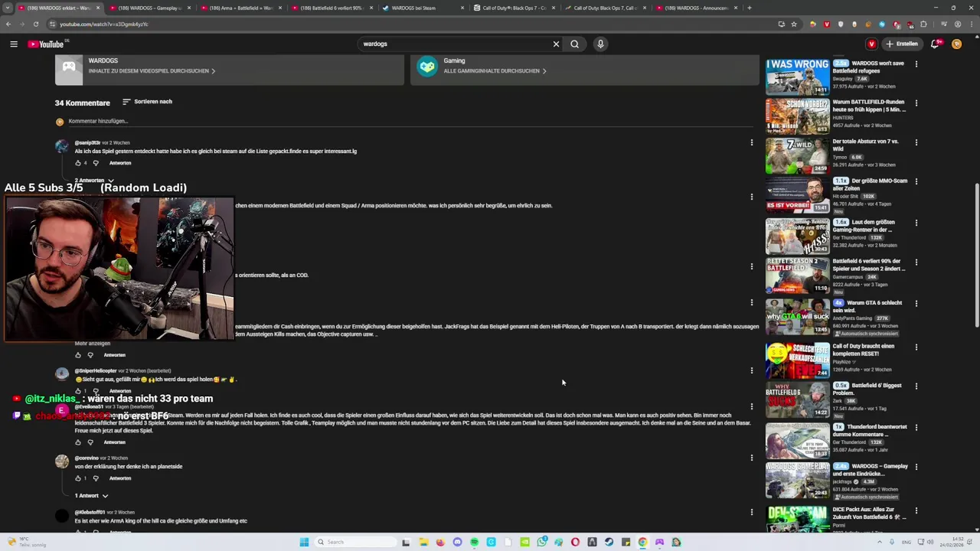The width and height of the screenshot is (980, 551).
Task: Open options menu for @corevino comment
Action: [751, 458]
